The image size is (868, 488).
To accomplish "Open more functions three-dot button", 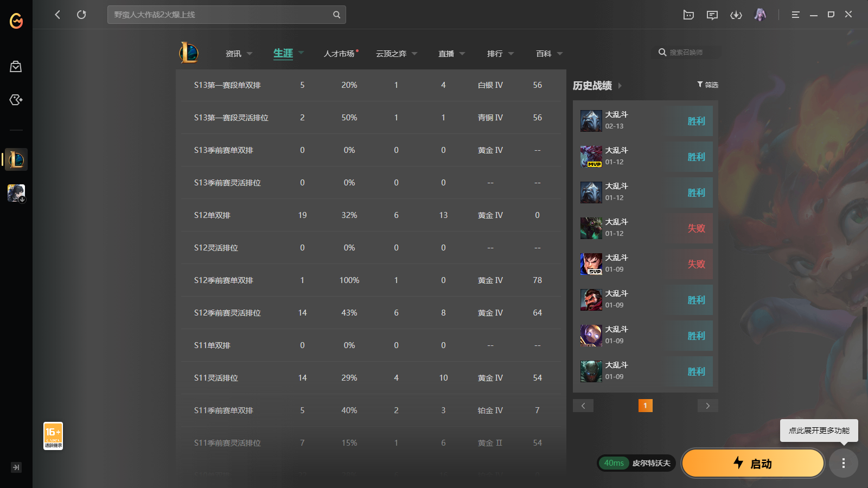I will pyautogui.click(x=844, y=463).
